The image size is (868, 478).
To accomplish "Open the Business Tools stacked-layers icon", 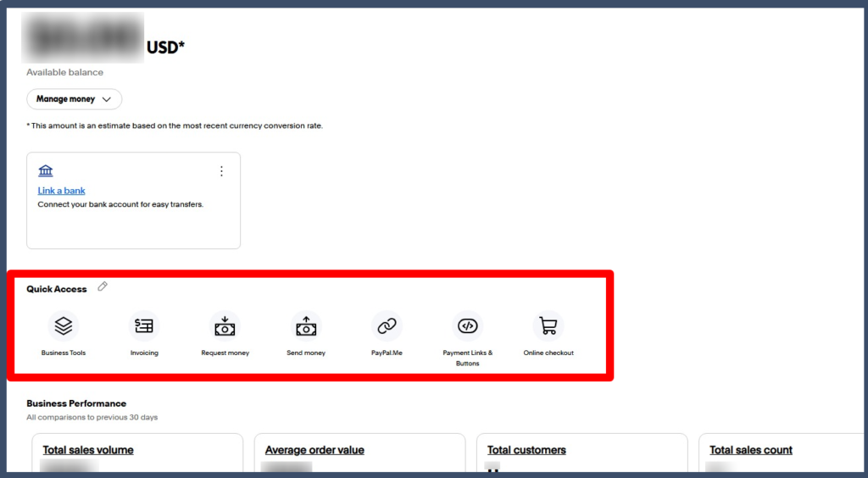I will coord(63,325).
